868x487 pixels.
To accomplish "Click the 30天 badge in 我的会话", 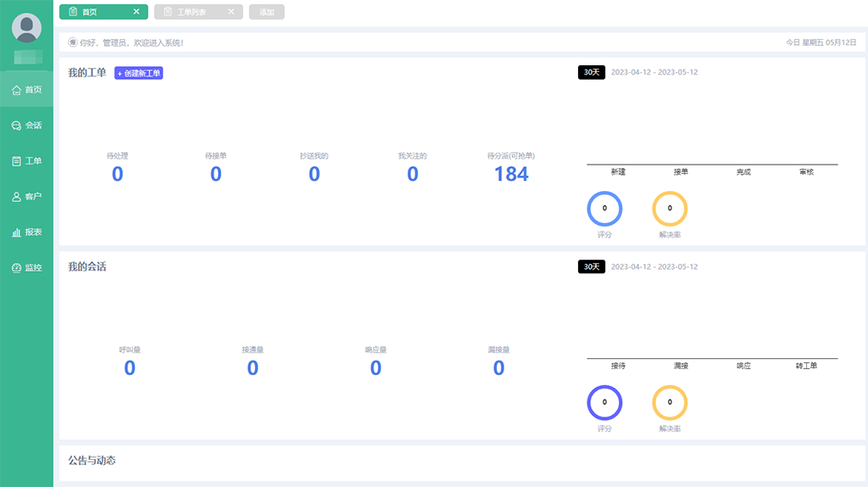I will click(591, 266).
